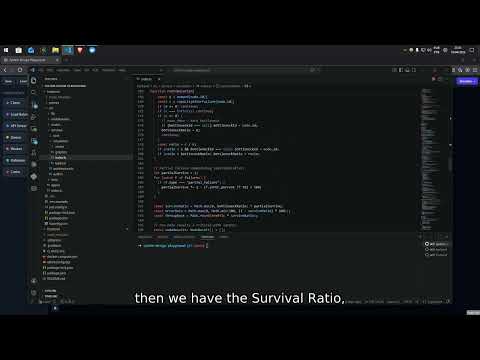Image resolution: width=480 pixels, height=360 pixels.
Task: Open the Manage gear in the activity bar
Action: pos(34,293)
